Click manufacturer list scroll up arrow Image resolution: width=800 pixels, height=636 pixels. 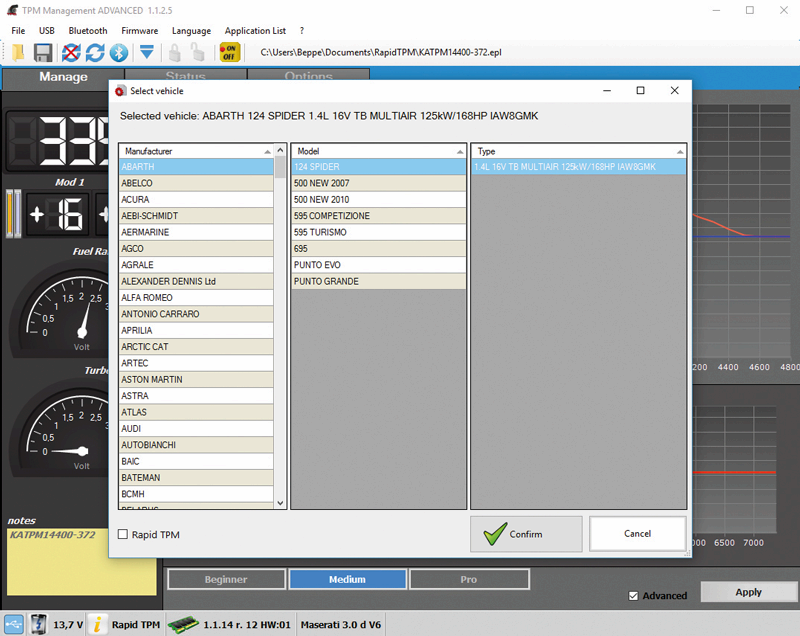coord(280,150)
